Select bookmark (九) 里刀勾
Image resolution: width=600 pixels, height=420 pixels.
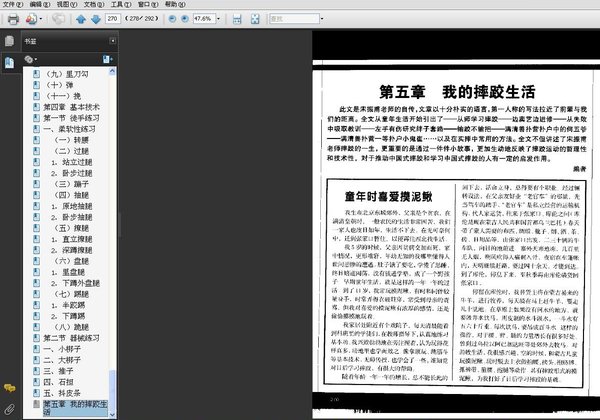point(67,74)
